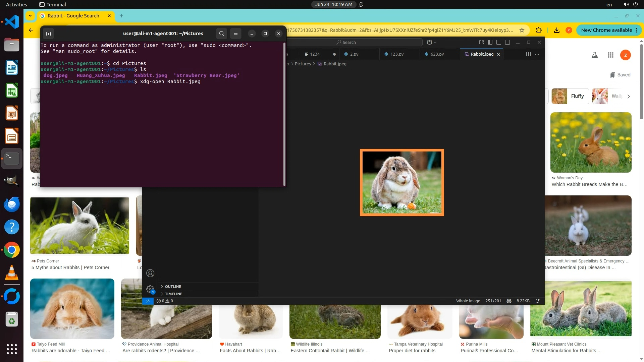Click the rabbit image preview in the editor
The image size is (644, 362).
tap(402, 183)
